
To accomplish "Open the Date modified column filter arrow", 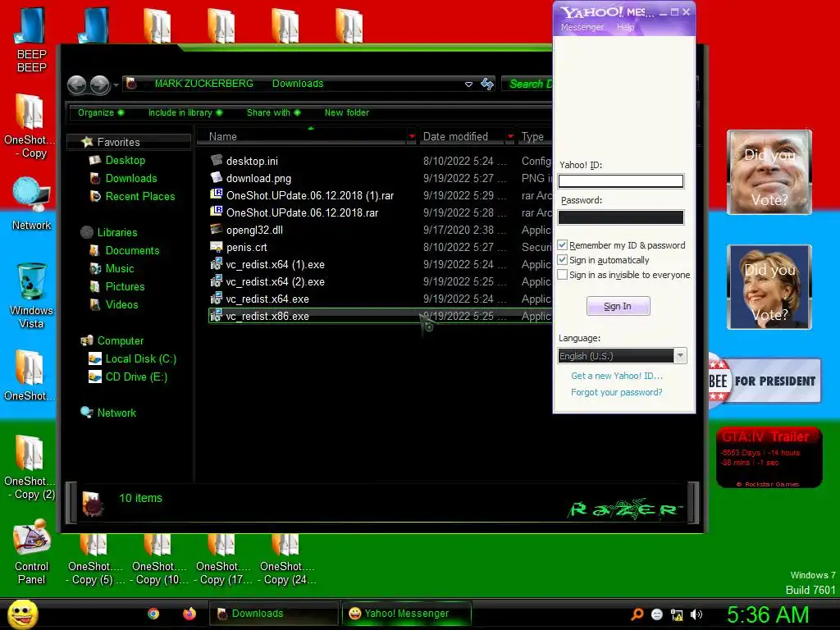I will [510, 137].
